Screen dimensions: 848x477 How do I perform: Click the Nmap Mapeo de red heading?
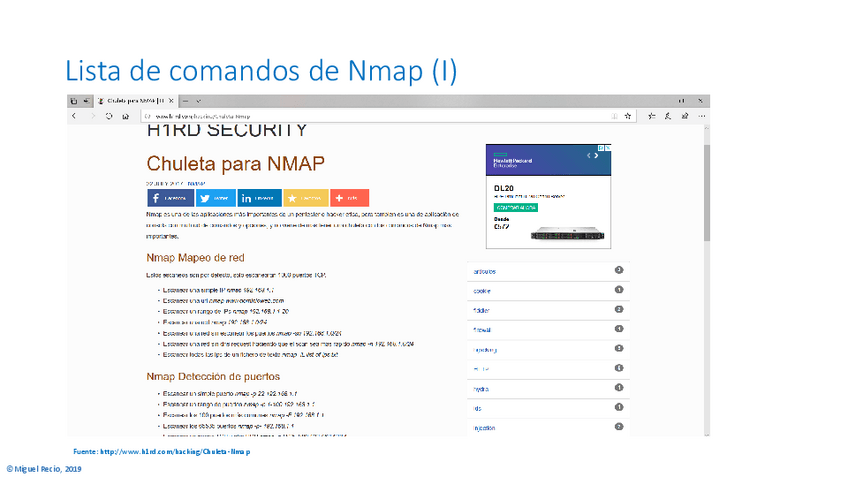[195, 258]
